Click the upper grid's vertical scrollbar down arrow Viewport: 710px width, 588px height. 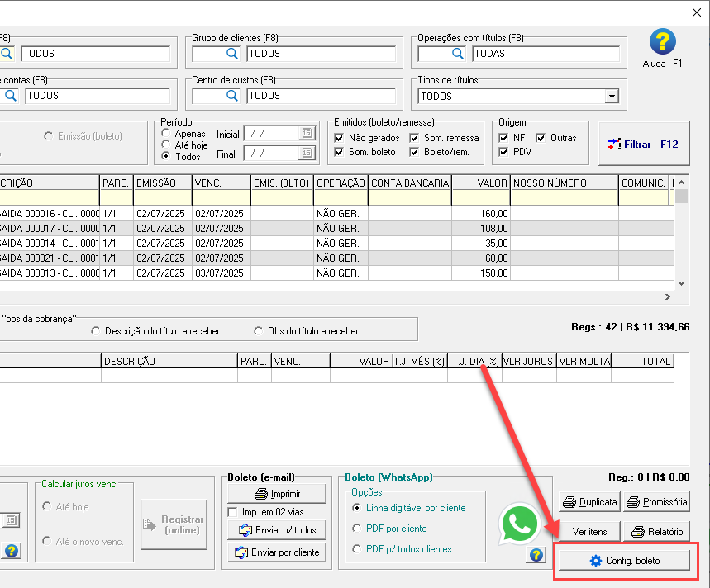coord(681,283)
